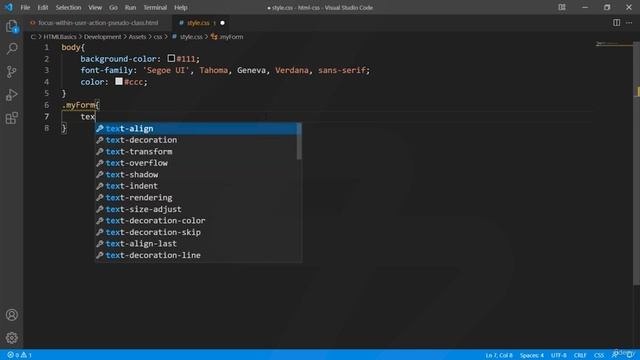Choose text-decoration-color suggestion
Screen dimensions: 640x360
point(196,220)
